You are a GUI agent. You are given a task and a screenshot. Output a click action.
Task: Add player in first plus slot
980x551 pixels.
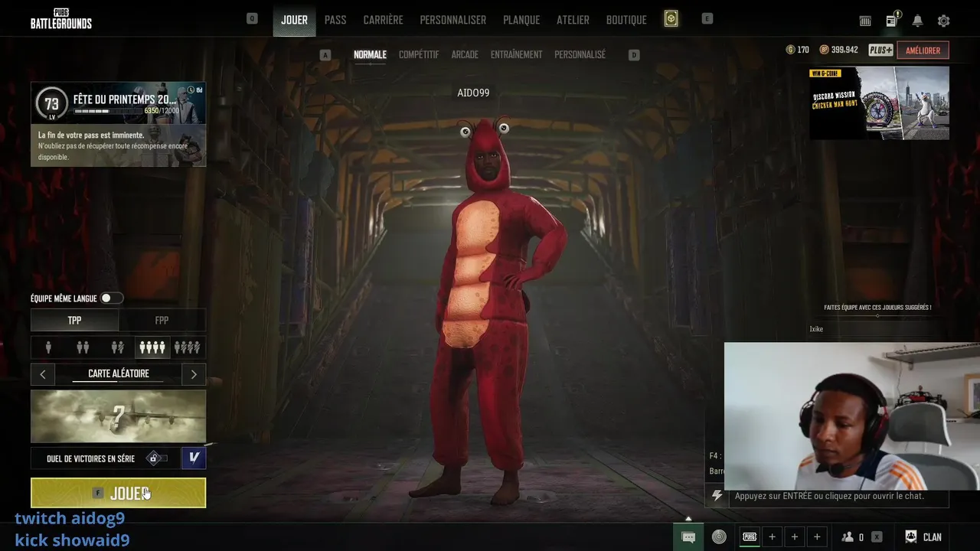773,537
